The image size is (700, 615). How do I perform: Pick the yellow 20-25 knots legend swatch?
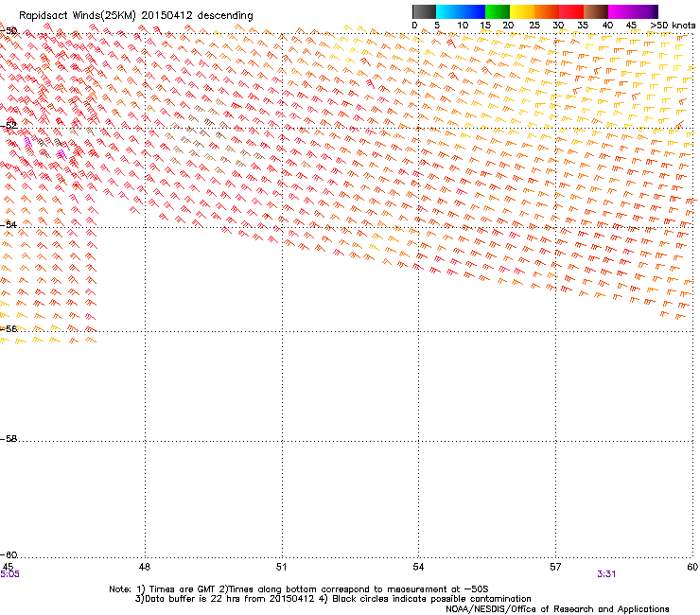click(x=522, y=11)
